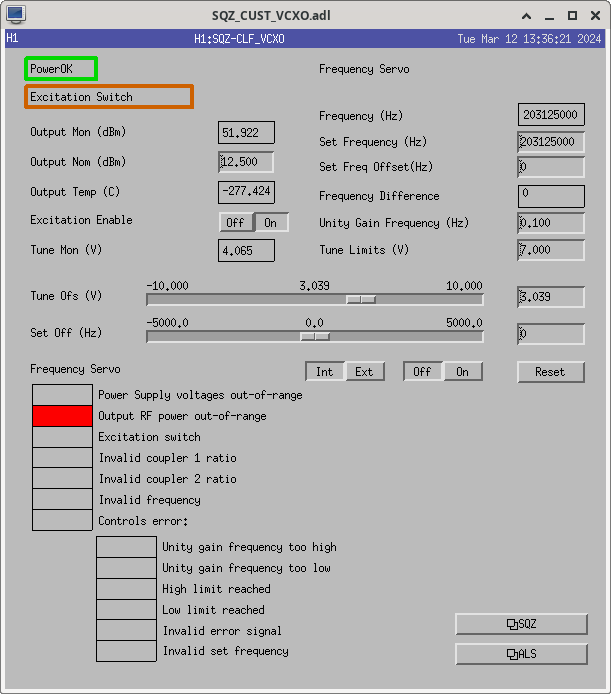Select Ext frequency servo source
The image size is (611, 694).
[364, 372]
